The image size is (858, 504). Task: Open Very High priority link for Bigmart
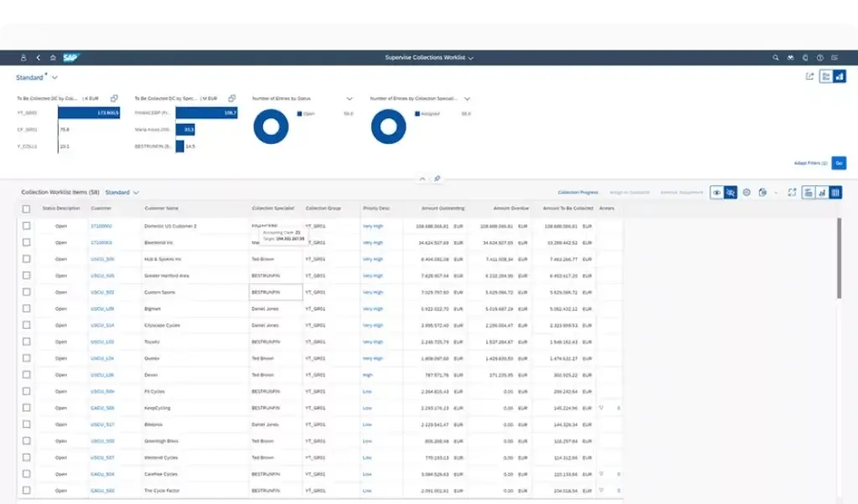click(373, 309)
